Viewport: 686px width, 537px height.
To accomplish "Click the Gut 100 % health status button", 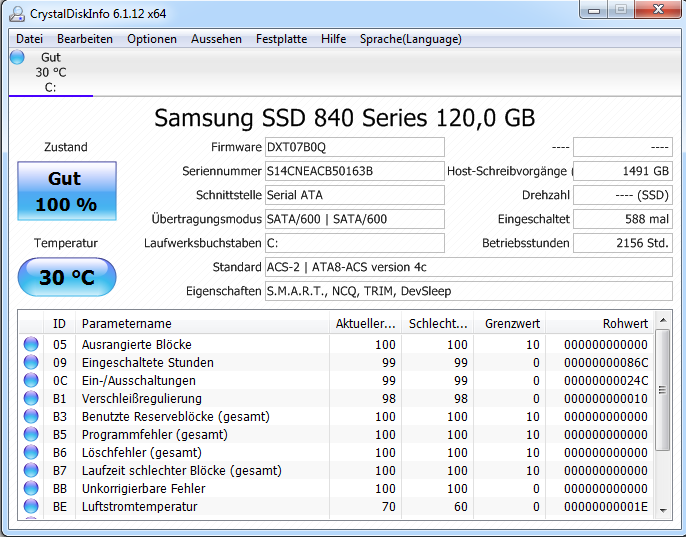I will click(x=67, y=191).
